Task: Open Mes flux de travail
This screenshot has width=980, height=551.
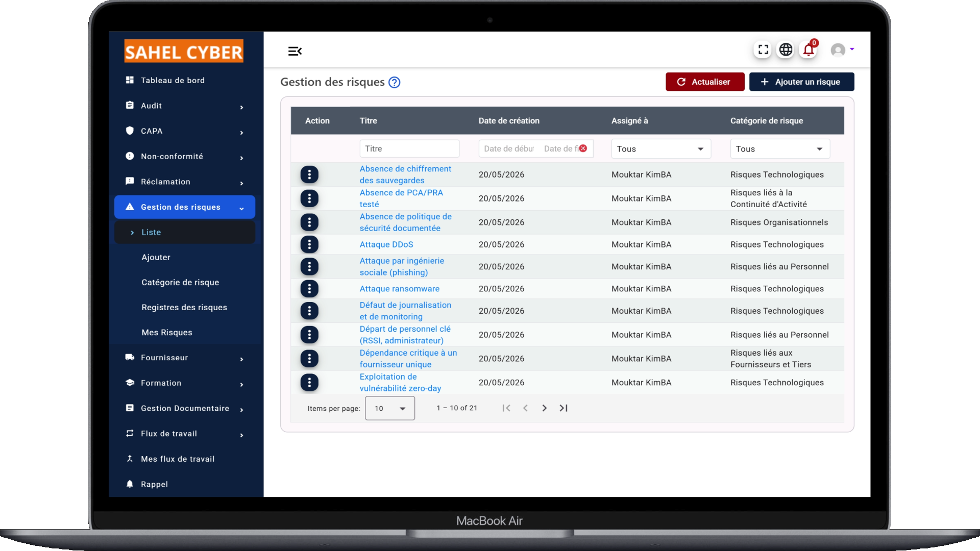Action: tap(185, 459)
